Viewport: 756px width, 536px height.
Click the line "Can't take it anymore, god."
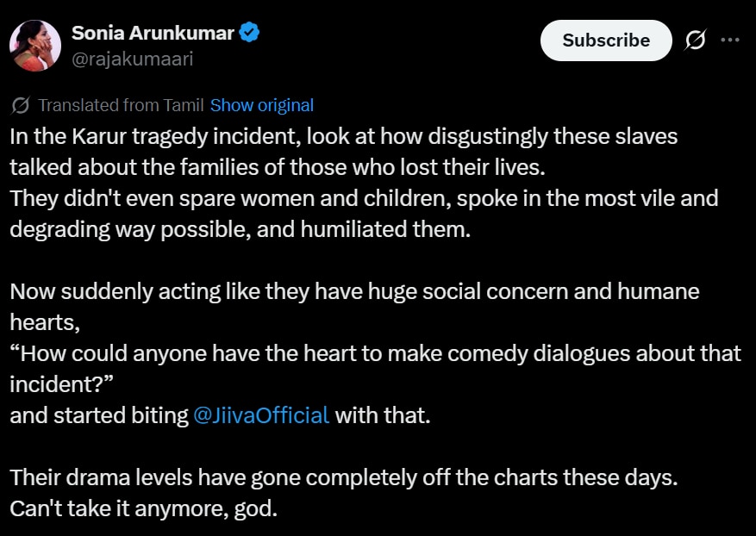[144, 508]
